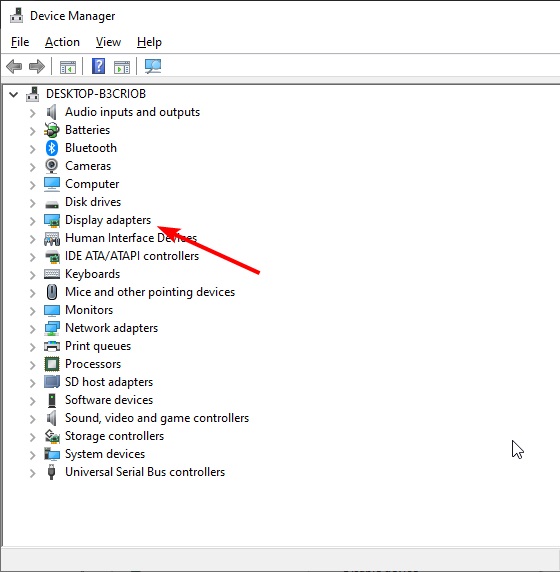Image resolution: width=560 pixels, height=572 pixels.
Task: Click the Show/Hide Action Pane toolbar icon
Action: point(122,67)
